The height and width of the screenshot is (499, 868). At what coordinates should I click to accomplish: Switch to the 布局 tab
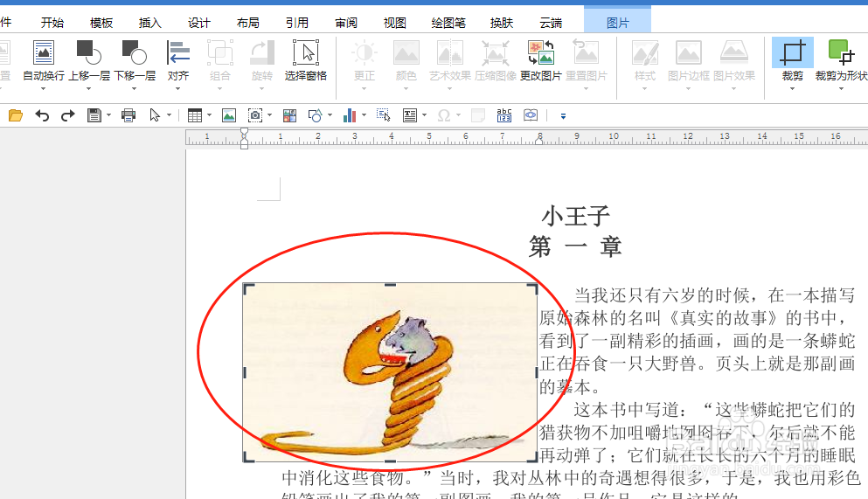247,23
